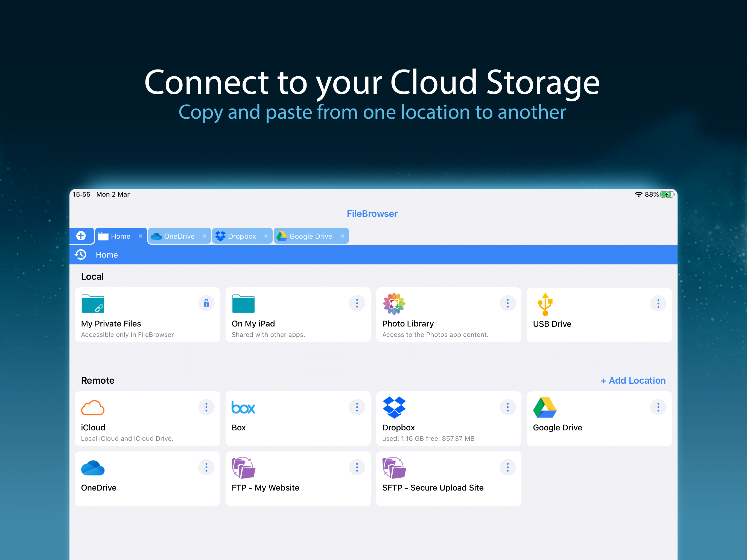The width and height of the screenshot is (747, 560).
Task: Open the options menu for USB Drive
Action: tap(658, 303)
